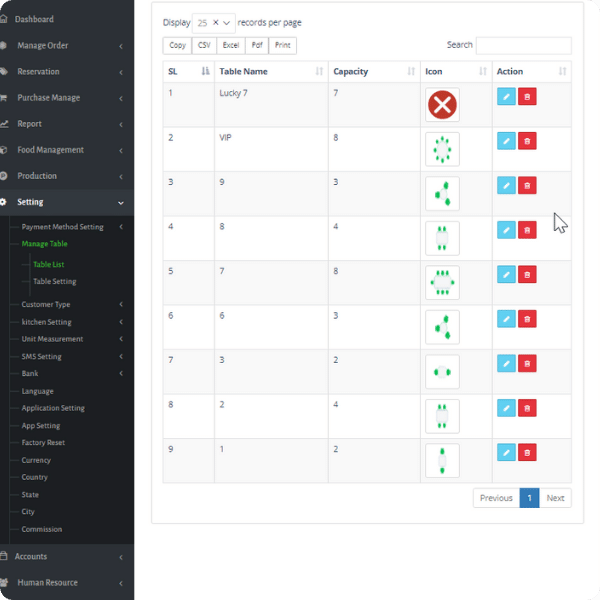
Task: Delete table 8 using the trash icon
Action: pyautogui.click(x=527, y=230)
